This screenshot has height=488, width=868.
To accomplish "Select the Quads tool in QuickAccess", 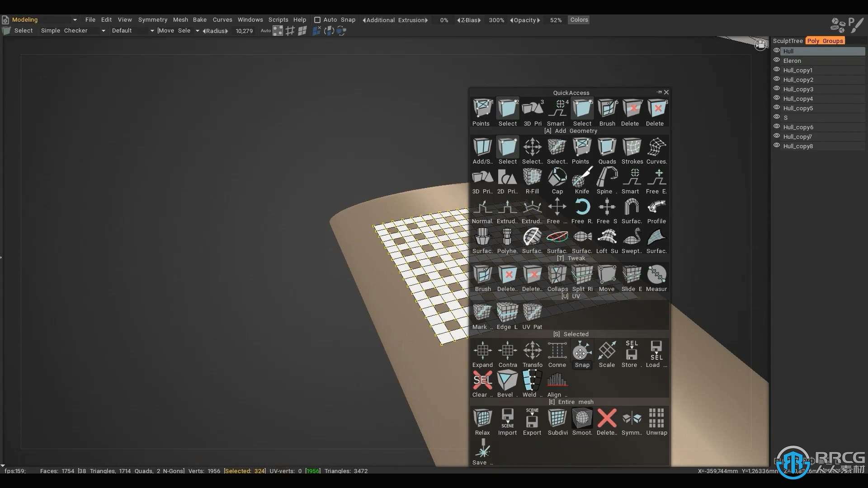I will pos(607,151).
